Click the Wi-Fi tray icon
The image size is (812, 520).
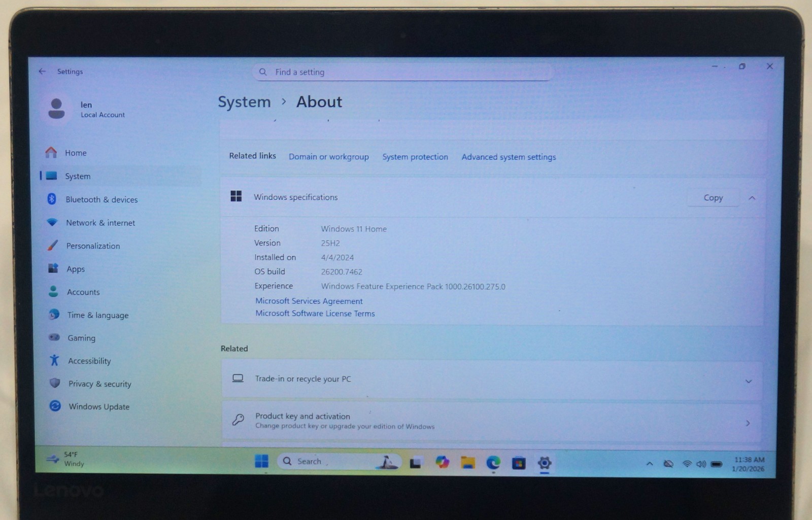click(687, 464)
